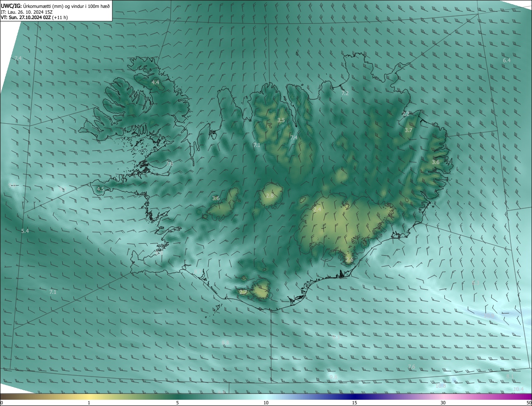Click the 6.4 value label on the map
The image size is (532, 406).
(x=507, y=60)
